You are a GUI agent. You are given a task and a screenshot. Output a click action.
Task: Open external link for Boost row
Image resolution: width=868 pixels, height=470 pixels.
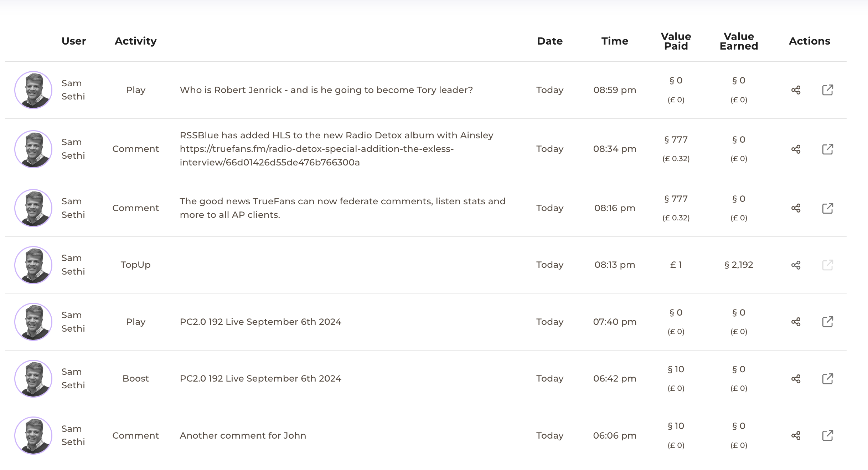point(827,379)
